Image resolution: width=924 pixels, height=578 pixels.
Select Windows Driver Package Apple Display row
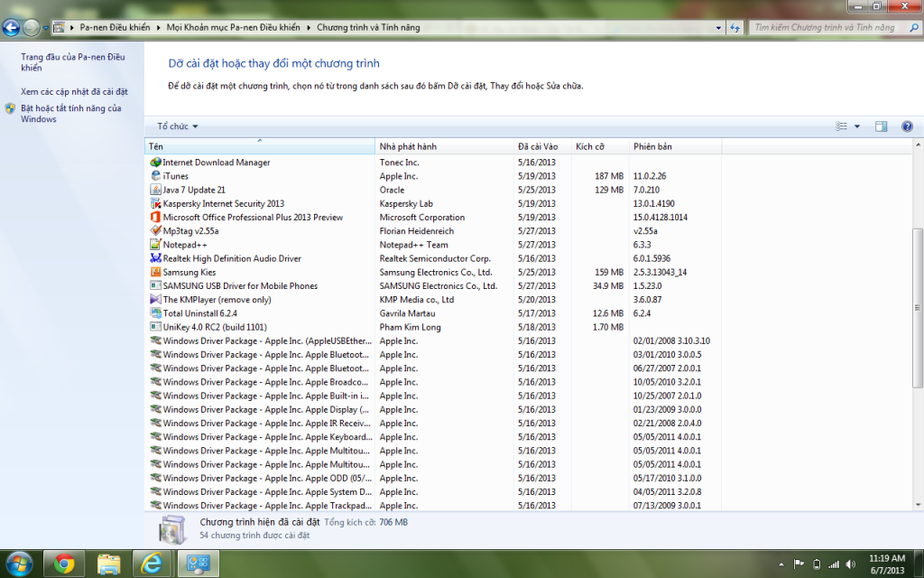pyautogui.click(x=433, y=409)
